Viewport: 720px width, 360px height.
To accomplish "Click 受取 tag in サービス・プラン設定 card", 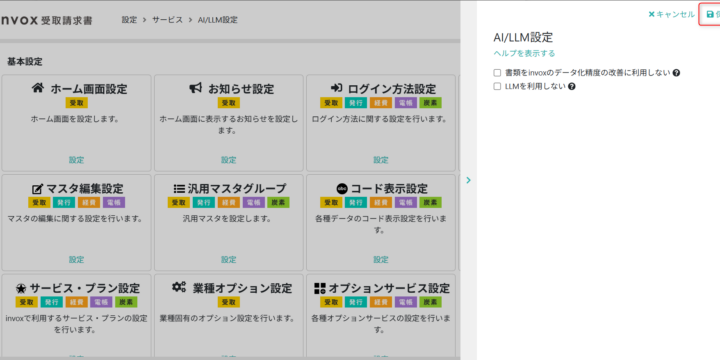I will [x=27, y=302].
